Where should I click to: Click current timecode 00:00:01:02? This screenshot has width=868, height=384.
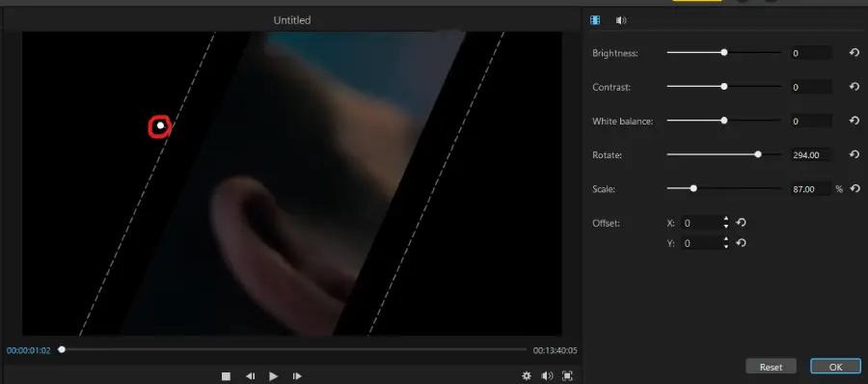click(29, 350)
